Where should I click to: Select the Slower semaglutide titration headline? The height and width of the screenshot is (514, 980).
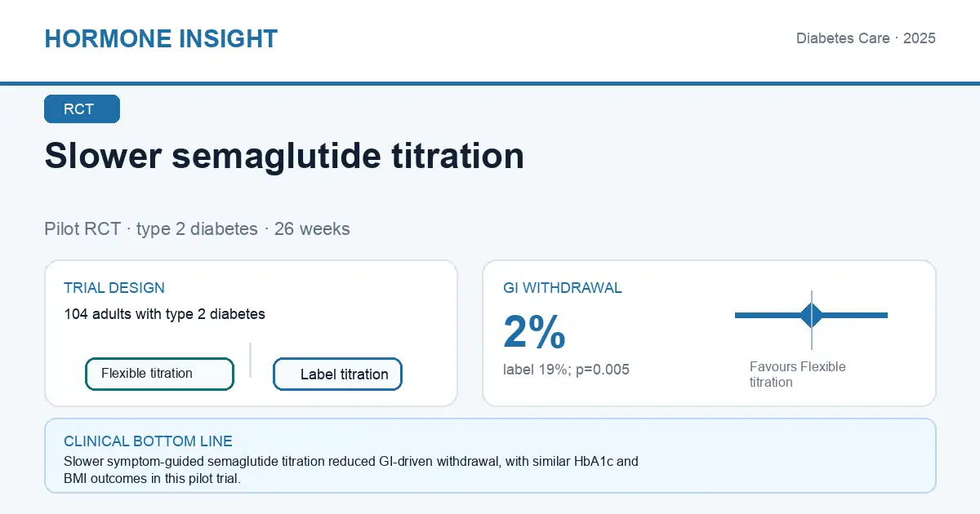pos(284,155)
